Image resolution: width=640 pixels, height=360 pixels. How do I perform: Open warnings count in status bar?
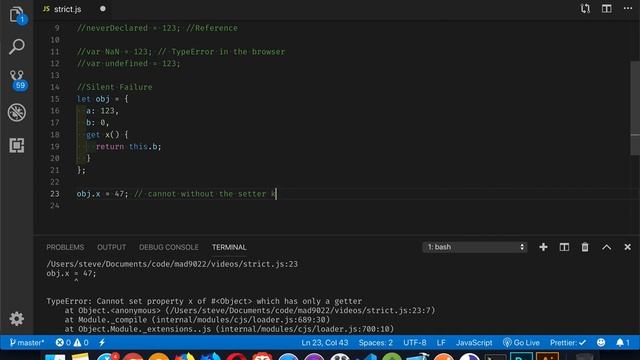pos(81,342)
